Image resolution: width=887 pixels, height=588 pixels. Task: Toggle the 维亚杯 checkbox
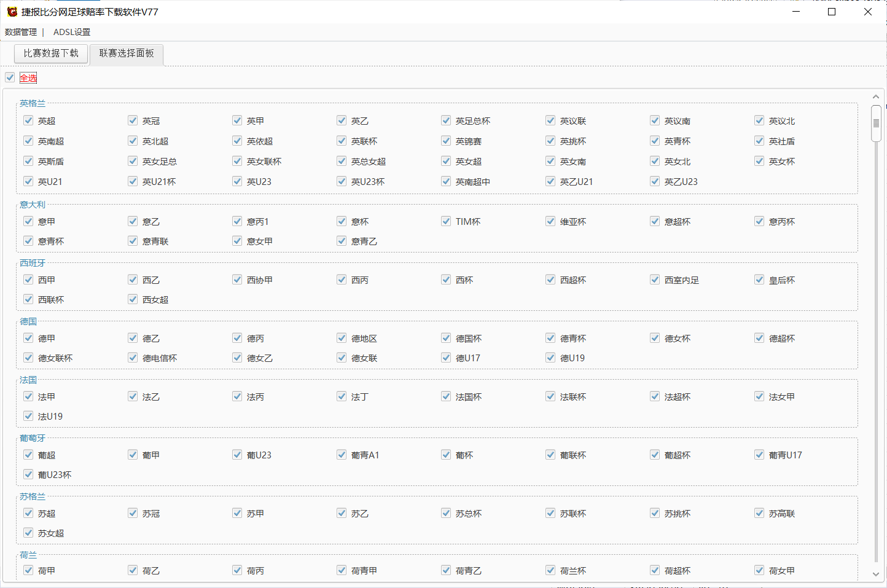tap(550, 221)
